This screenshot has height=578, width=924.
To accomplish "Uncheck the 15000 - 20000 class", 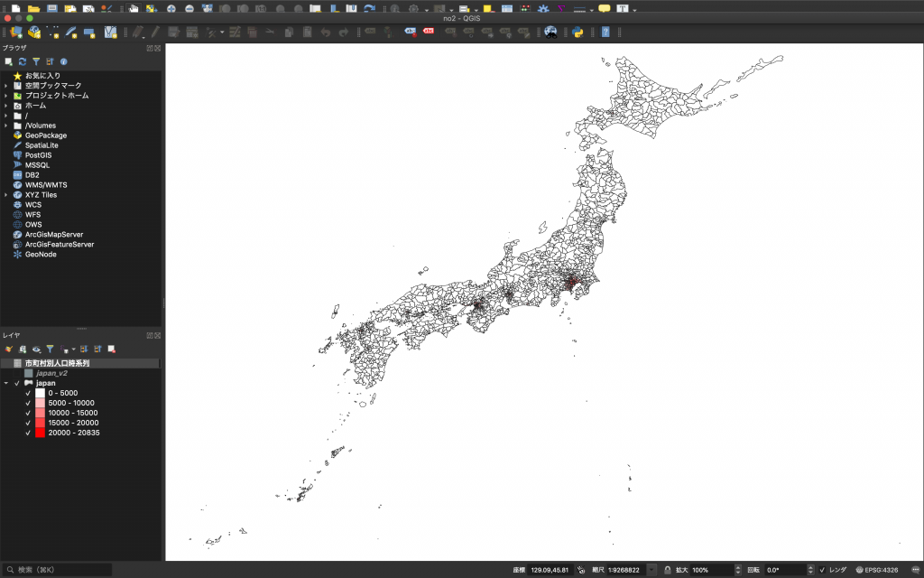I will tap(28, 423).
